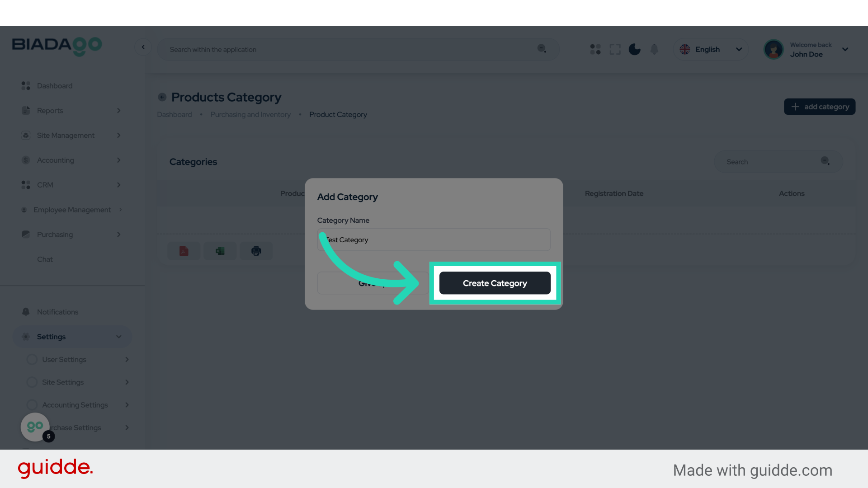Open the apps grid icon

click(595, 49)
